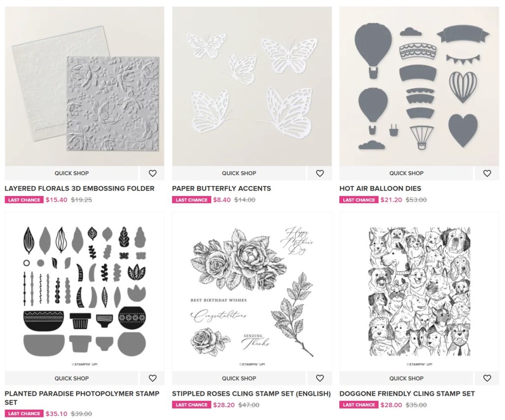Open Stippled Roses Cling Stamp Set title
The image size is (505, 420).
coord(251,393)
